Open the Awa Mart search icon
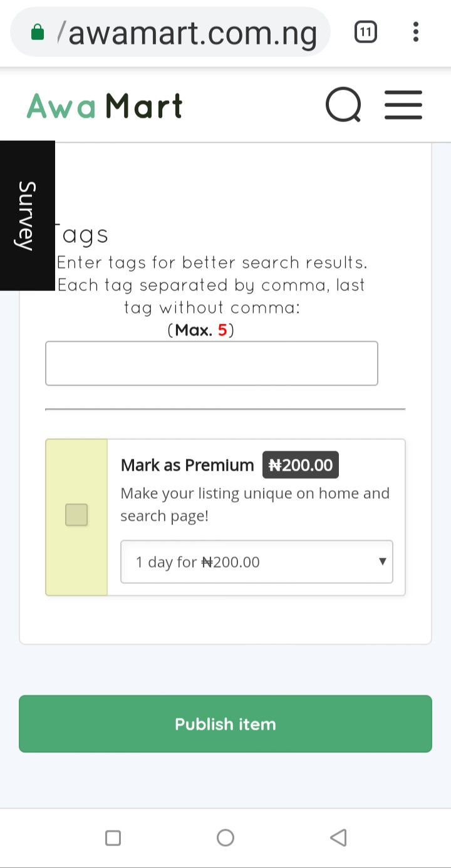The height and width of the screenshot is (868, 451). point(343,106)
